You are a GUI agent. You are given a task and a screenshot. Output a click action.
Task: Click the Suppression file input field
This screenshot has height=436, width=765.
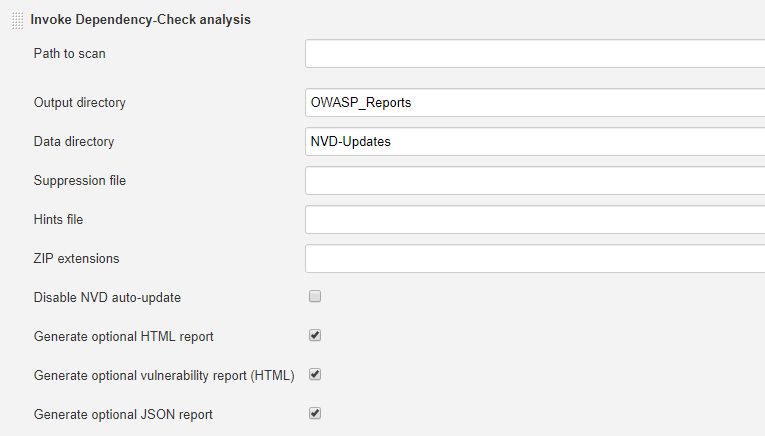click(x=535, y=180)
